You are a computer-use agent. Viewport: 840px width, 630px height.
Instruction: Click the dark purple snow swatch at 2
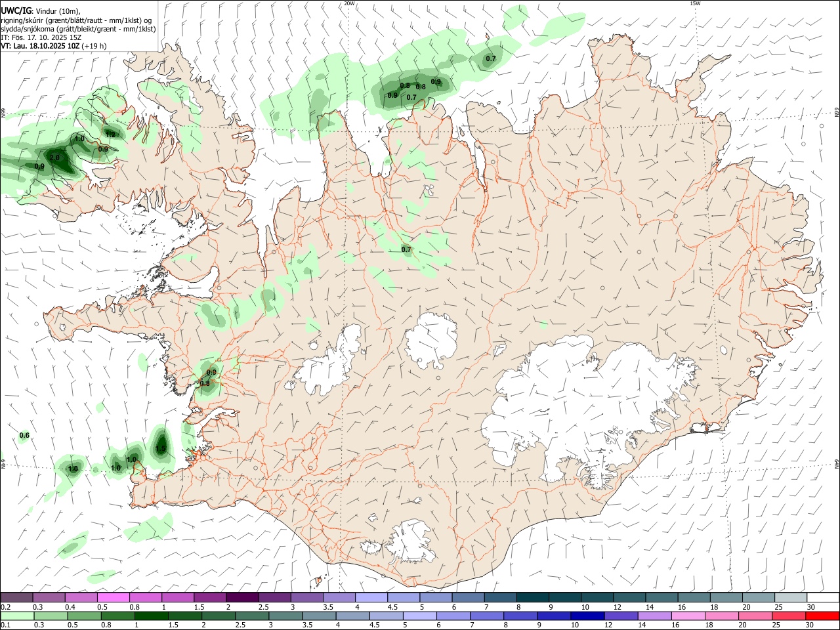coord(242,597)
